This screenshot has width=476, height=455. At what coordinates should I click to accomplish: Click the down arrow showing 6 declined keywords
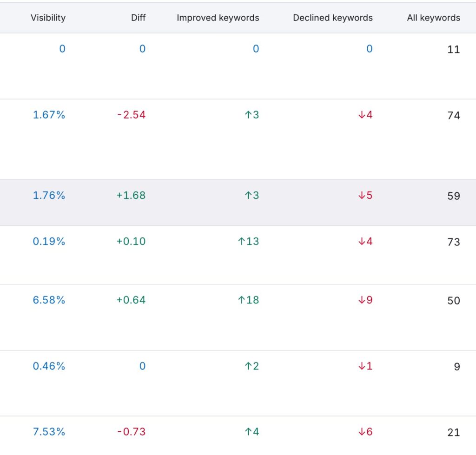coord(365,432)
